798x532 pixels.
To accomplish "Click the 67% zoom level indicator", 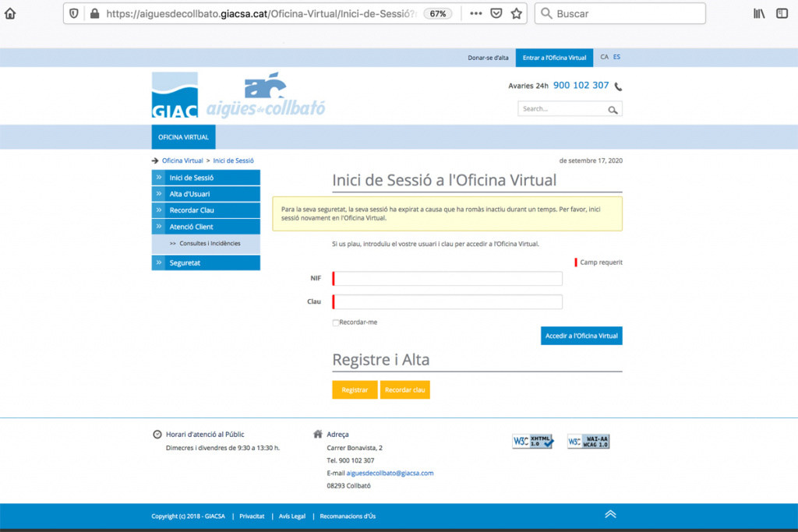I will pyautogui.click(x=438, y=14).
